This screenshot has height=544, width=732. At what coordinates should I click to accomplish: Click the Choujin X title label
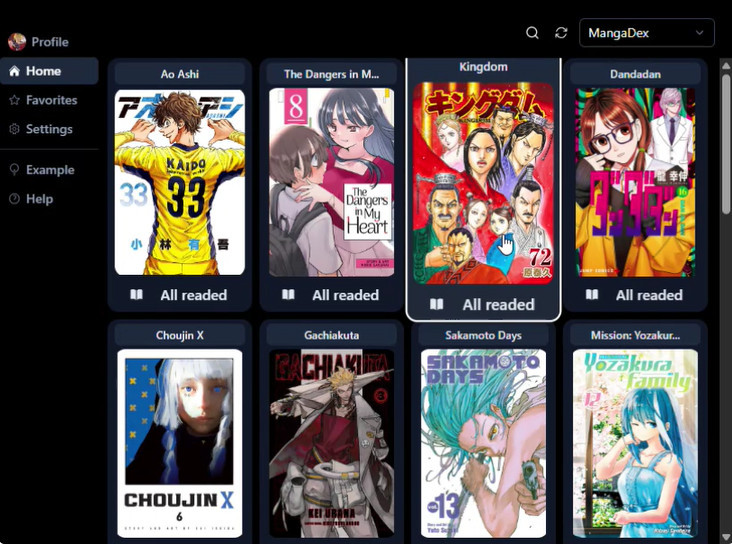coord(180,335)
